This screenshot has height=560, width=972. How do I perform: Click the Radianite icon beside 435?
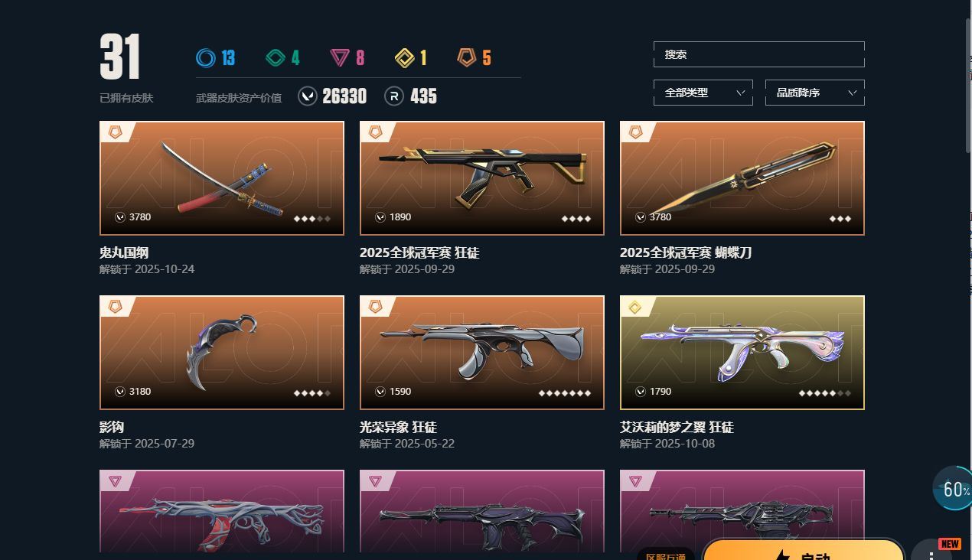[x=394, y=96]
